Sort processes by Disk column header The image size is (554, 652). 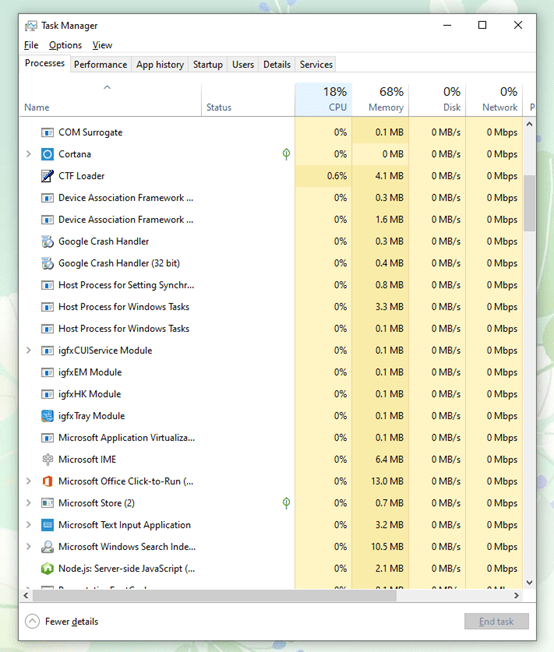click(437, 100)
